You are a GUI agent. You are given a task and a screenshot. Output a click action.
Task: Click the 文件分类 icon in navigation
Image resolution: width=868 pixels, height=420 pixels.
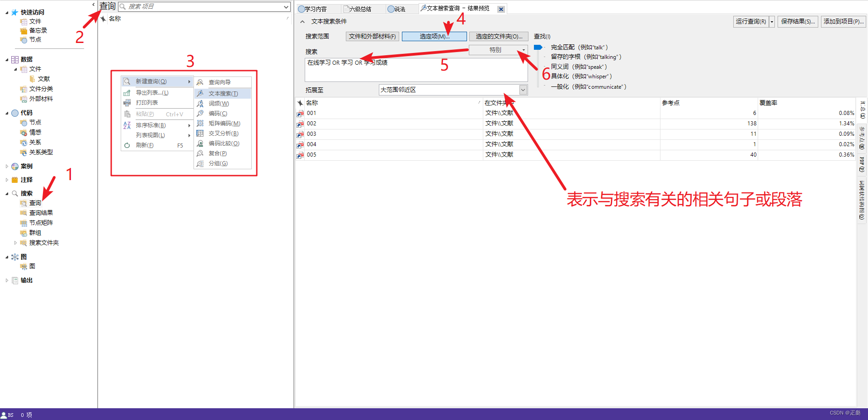[24, 89]
